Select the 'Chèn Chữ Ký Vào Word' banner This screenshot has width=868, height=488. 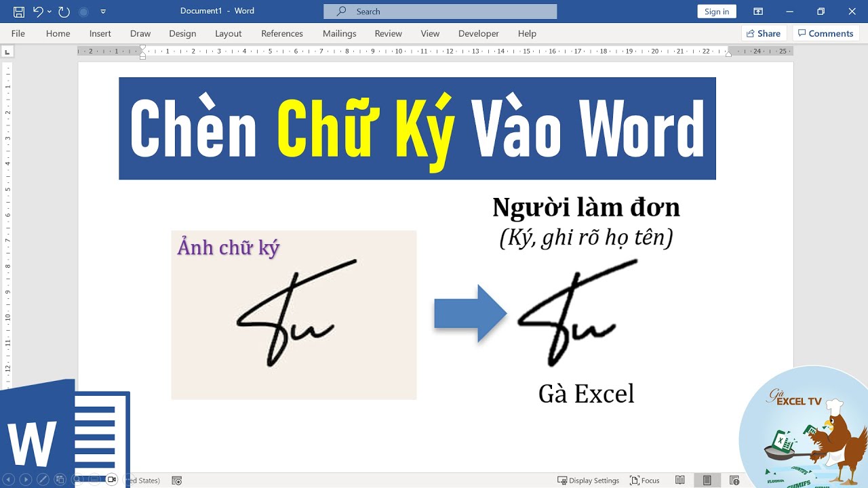417,128
